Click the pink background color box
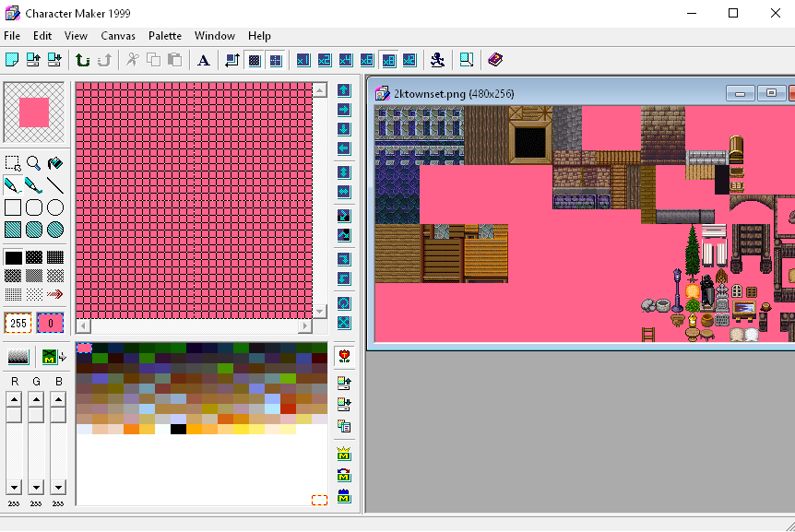The width and height of the screenshot is (795, 532). point(50,324)
